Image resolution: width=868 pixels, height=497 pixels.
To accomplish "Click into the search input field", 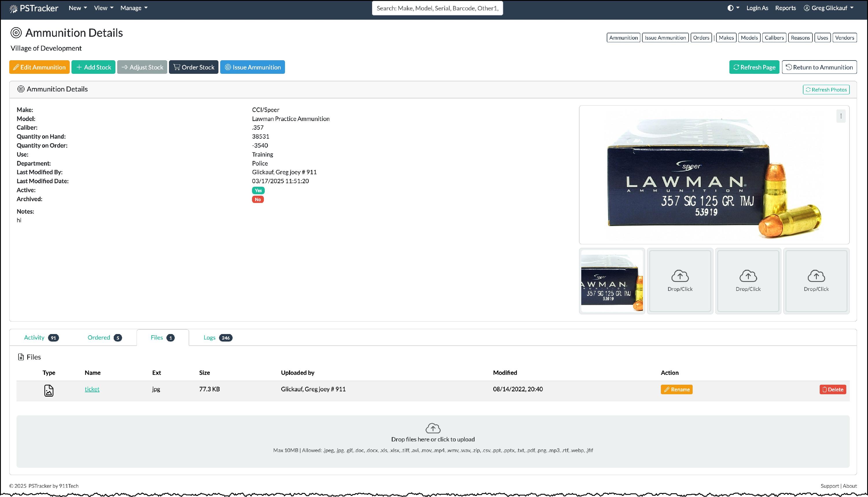I will [x=437, y=8].
